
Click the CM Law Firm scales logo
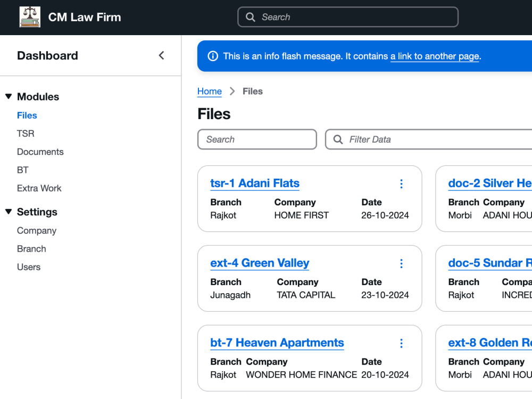pyautogui.click(x=30, y=17)
